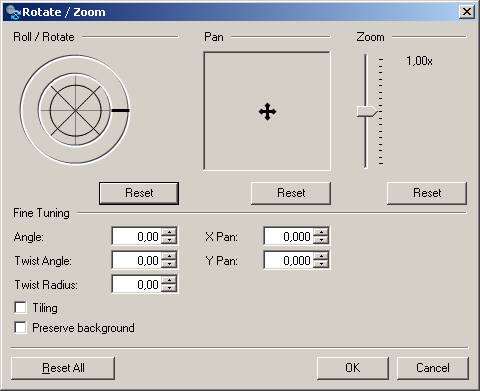Reset the Zoom setting
This screenshot has height=391, width=480.
(427, 193)
